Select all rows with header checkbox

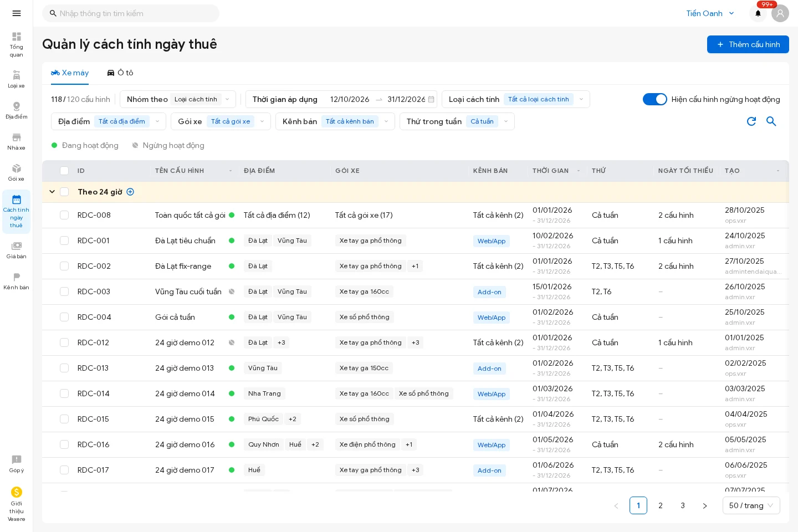(x=64, y=171)
